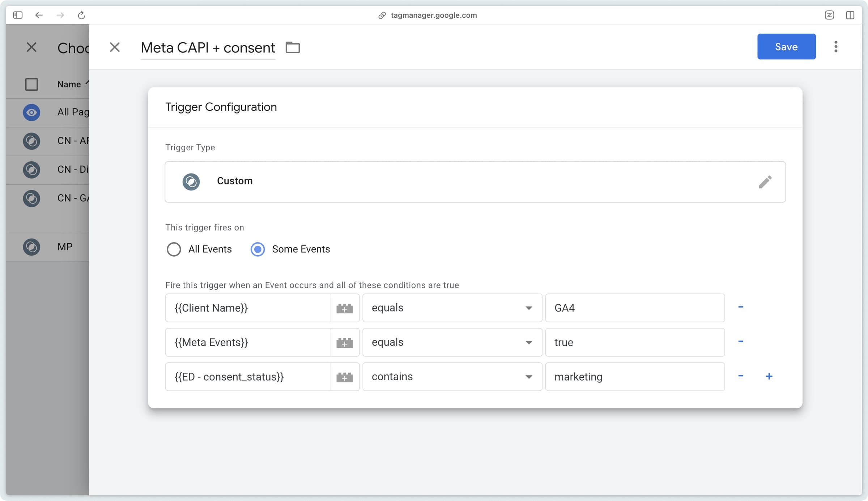
Task: Select the All Pages trigger eye icon
Action: 31,112
